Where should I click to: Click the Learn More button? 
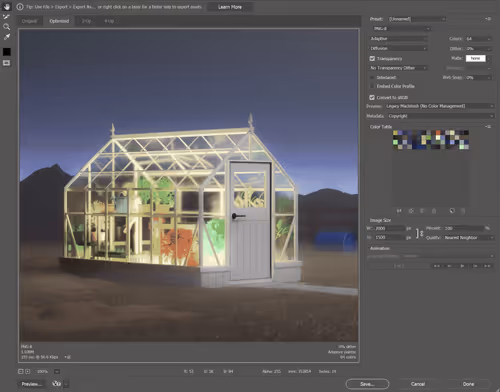coord(230,7)
